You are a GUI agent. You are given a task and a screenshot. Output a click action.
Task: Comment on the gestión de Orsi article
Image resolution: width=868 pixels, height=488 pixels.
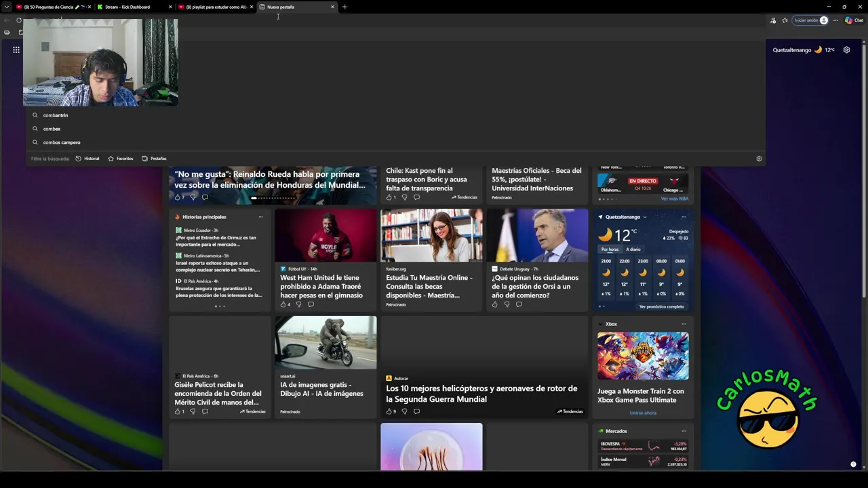coord(519,304)
